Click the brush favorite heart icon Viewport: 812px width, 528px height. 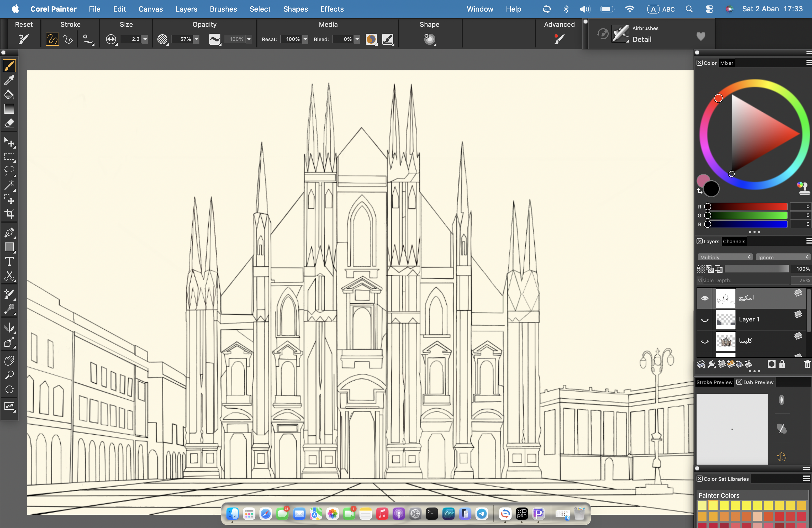pos(700,36)
